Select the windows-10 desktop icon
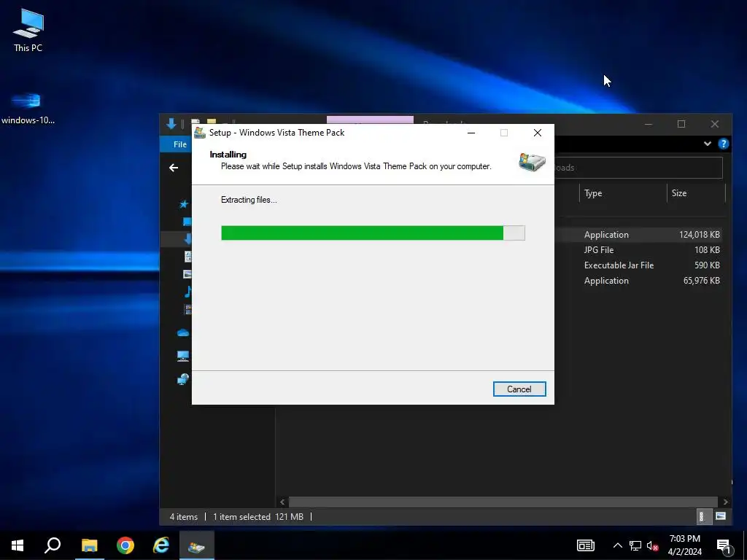Screen dimensions: 747x560 [x=28, y=109]
